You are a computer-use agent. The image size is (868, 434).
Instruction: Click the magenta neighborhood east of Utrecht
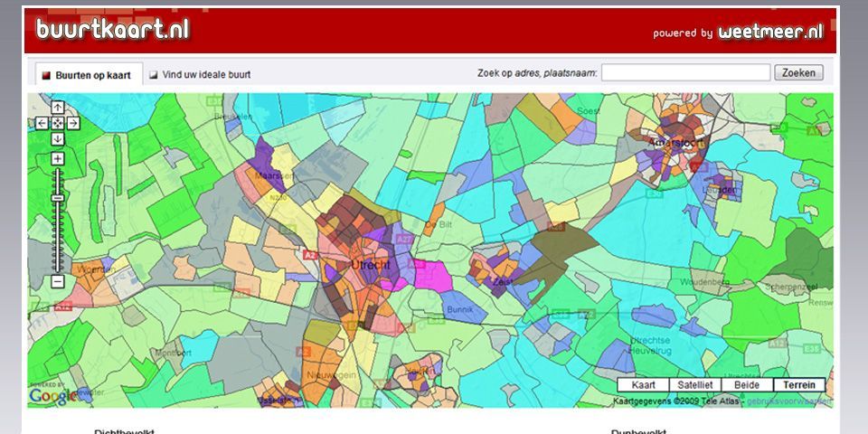(432, 277)
